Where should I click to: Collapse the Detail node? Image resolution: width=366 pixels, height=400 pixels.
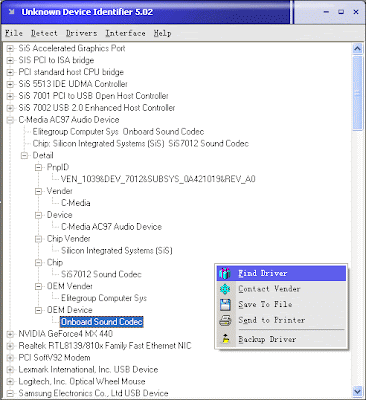point(24,156)
